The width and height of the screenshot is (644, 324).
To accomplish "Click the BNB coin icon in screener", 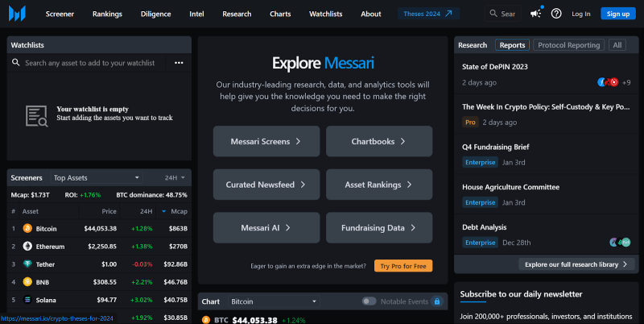I will (x=27, y=281).
